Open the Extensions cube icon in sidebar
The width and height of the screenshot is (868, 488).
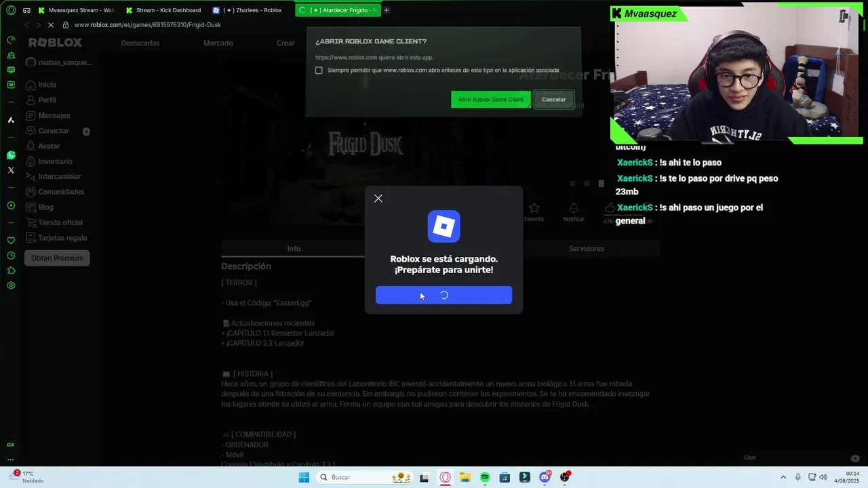tap(11, 270)
